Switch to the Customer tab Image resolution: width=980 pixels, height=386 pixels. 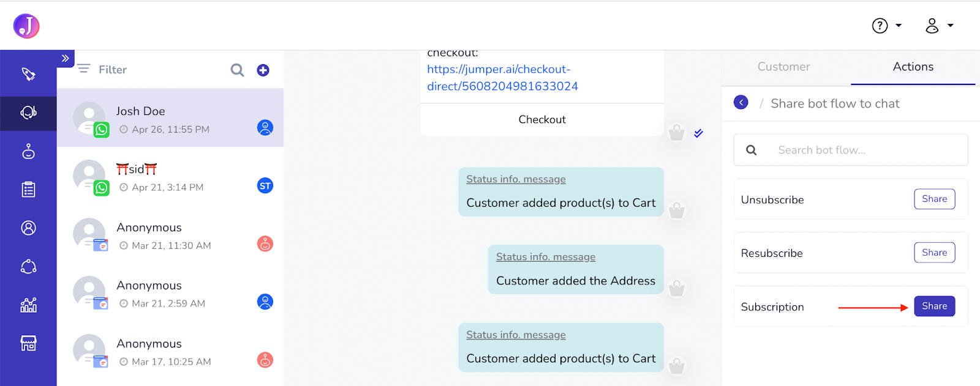(783, 67)
